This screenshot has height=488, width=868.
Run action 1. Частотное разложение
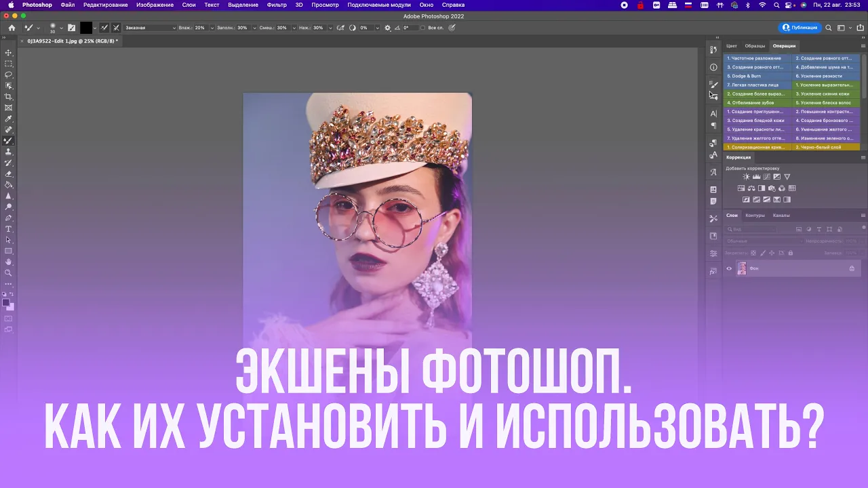pyautogui.click(x=757, y=58)
